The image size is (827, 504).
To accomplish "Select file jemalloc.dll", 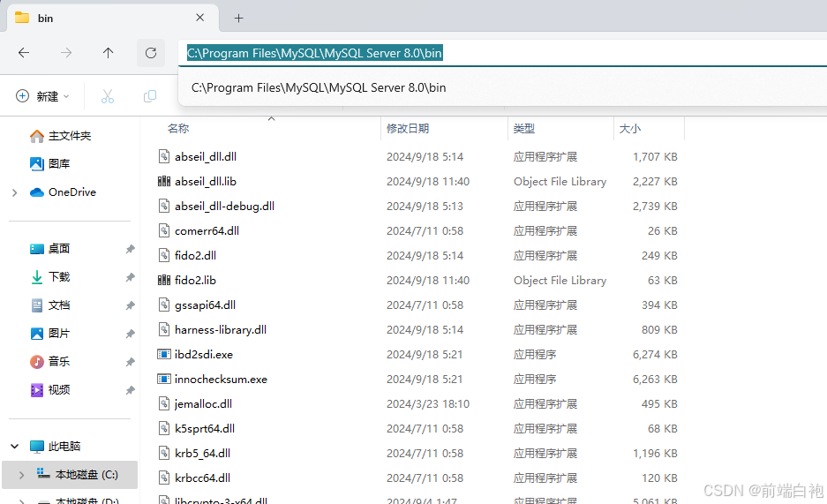I will click(x=203, y=404).
